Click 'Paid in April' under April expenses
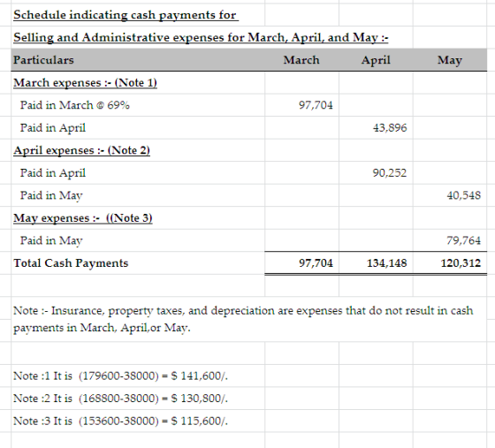The image size is (495, 448). [53, 173]
